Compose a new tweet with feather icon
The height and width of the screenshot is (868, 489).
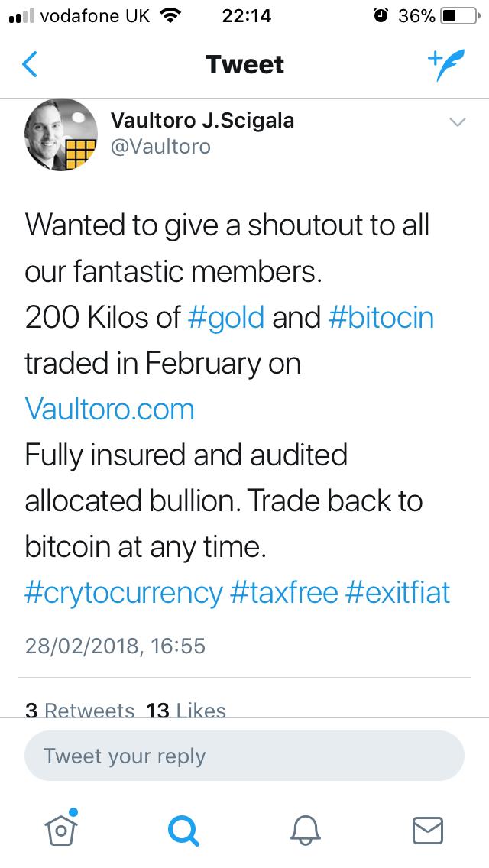445,64
